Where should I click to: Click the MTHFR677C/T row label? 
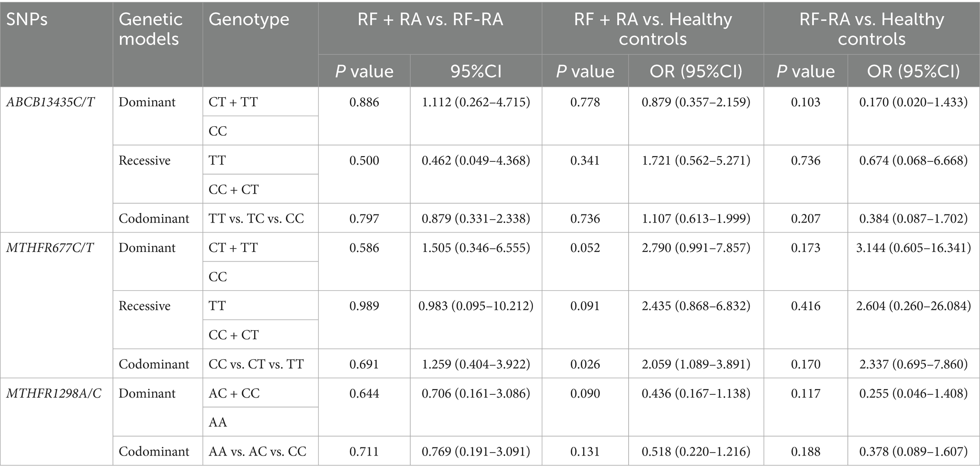coord(50,248)
